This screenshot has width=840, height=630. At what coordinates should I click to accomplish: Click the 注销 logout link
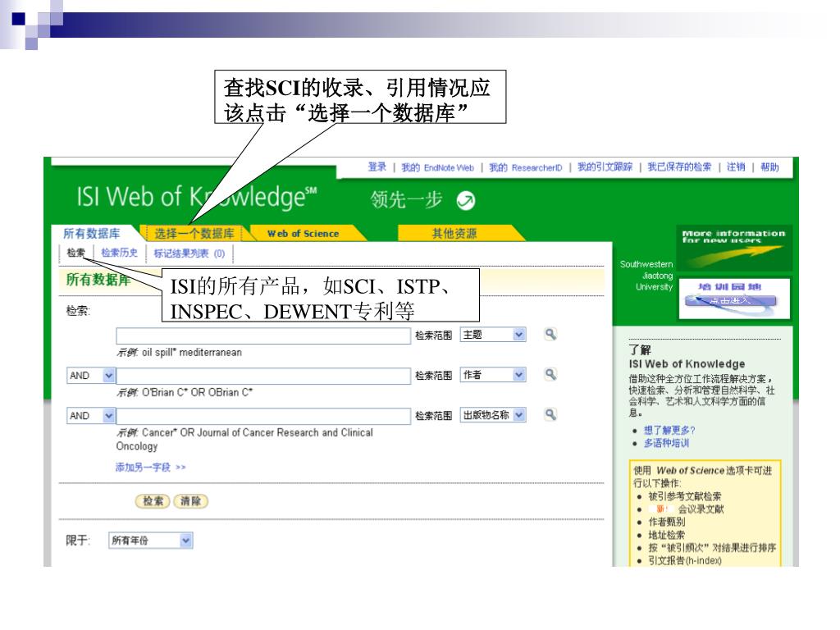click(x=736, y=167)
